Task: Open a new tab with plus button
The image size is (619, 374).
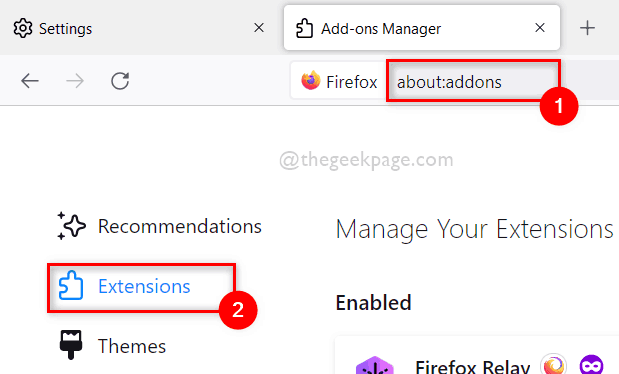Action: pyautogui.click(x=587, y=28)
